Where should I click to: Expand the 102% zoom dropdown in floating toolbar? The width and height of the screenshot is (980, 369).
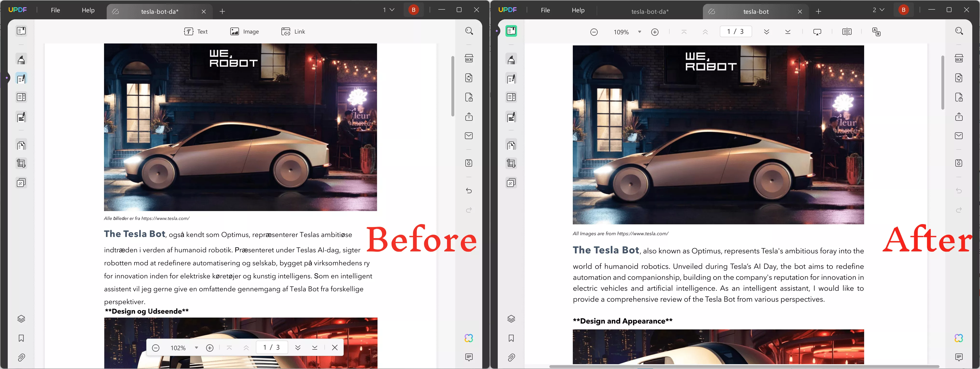(x=197, y=347)
